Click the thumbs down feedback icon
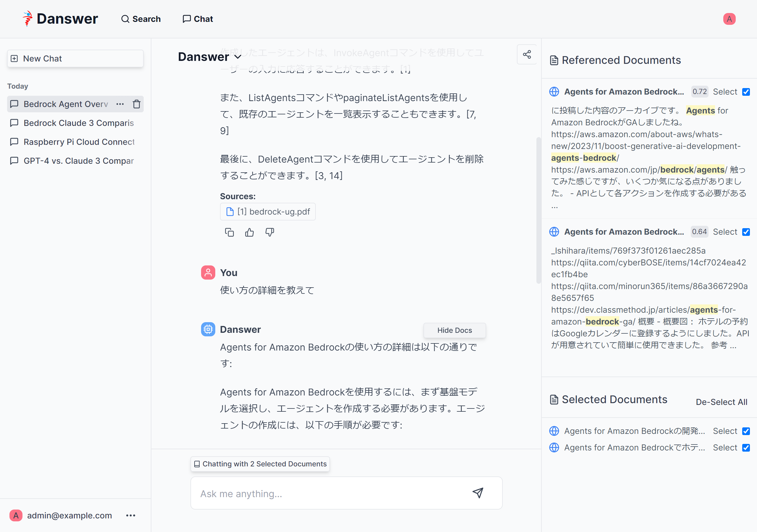This screenshot has width=757, height=532. 269,232
